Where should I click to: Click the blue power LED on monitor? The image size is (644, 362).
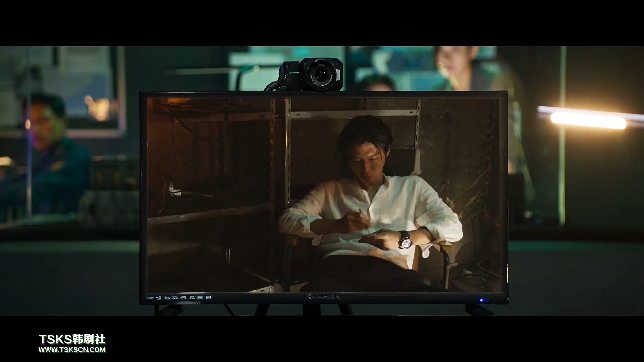click(x=482, y=300)
